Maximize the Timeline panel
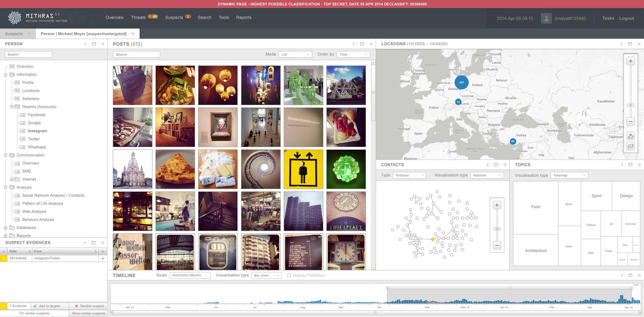The image size is (644, 317). [x=630, y=275]
